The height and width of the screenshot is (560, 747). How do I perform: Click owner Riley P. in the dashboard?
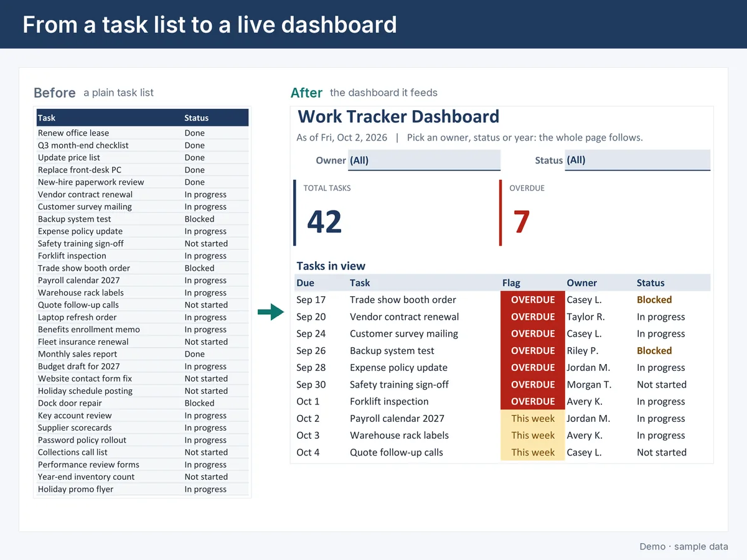click(x=584, y=350)
